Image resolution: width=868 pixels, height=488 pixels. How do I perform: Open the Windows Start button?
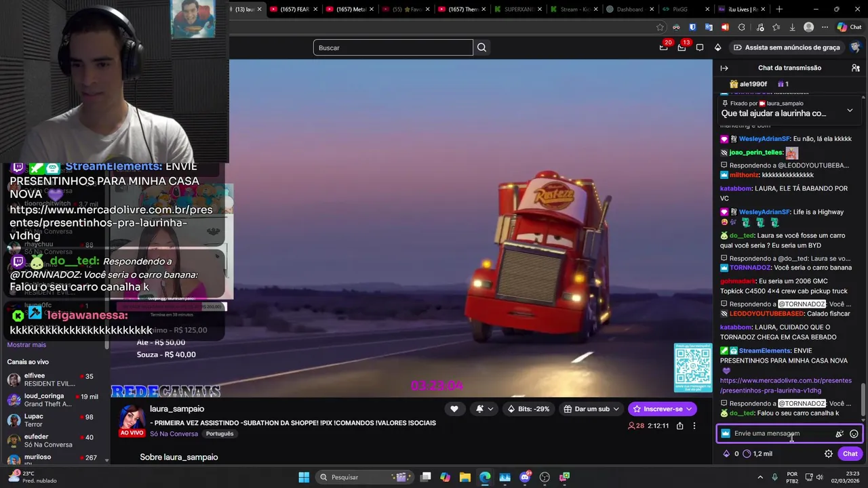coord(304,477)
